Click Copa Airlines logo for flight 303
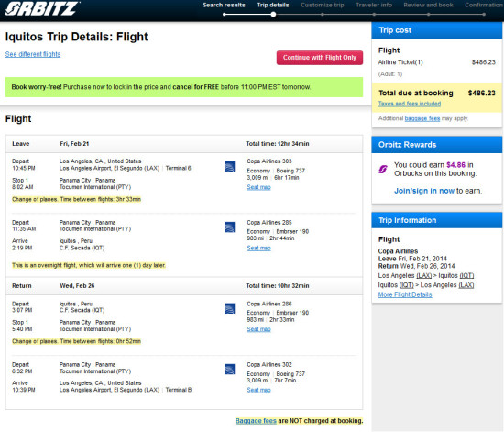The width and height of the screenshot is (504, 432). click(229, 166)
